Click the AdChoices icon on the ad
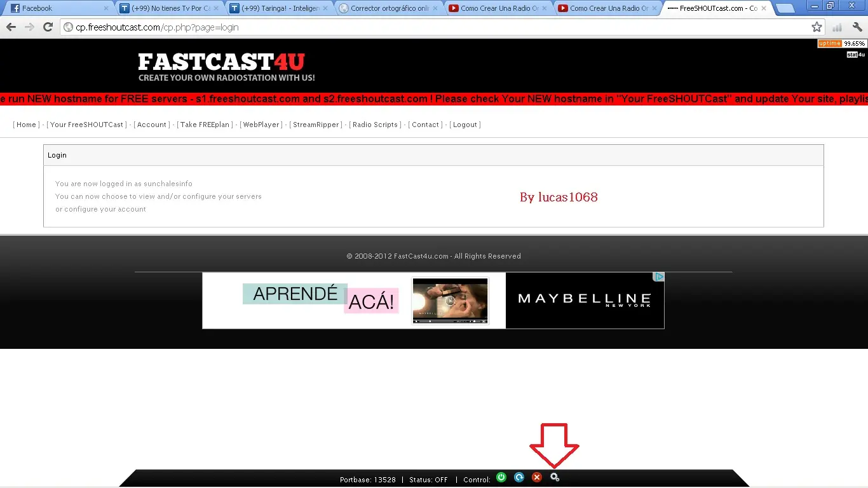The image size is (868, 488). point(660,276)
